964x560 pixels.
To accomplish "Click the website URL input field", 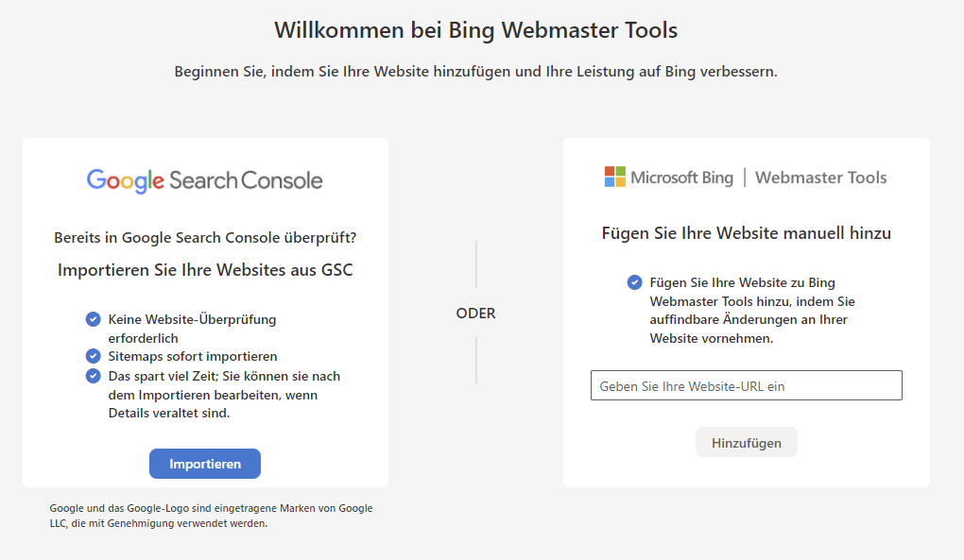I will (746, 385).
